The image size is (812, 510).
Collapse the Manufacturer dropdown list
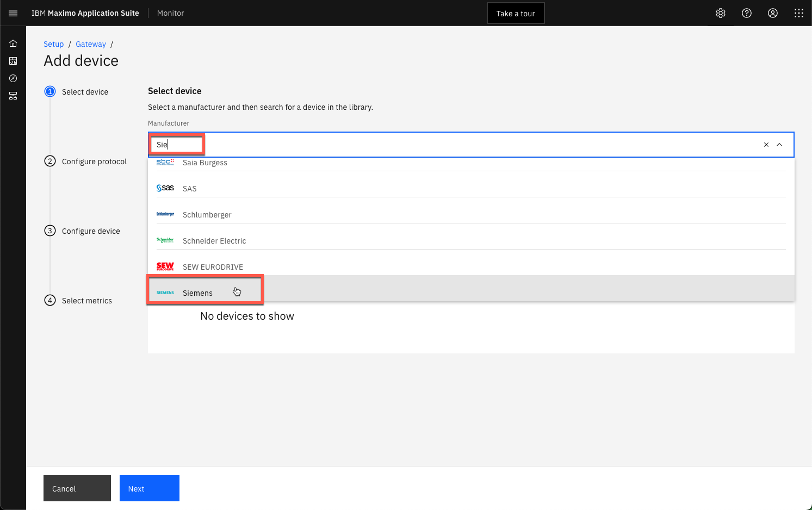[779, 145]
